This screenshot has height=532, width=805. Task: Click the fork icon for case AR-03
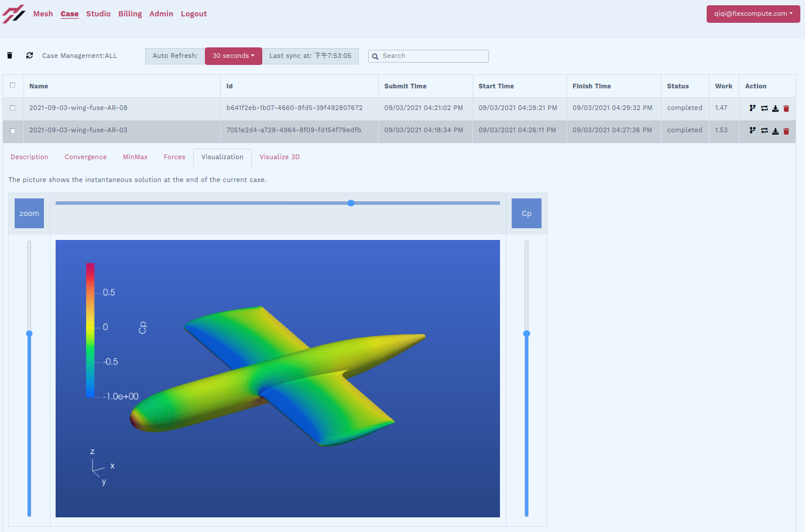pyautogui.click(x=752, y=131)
